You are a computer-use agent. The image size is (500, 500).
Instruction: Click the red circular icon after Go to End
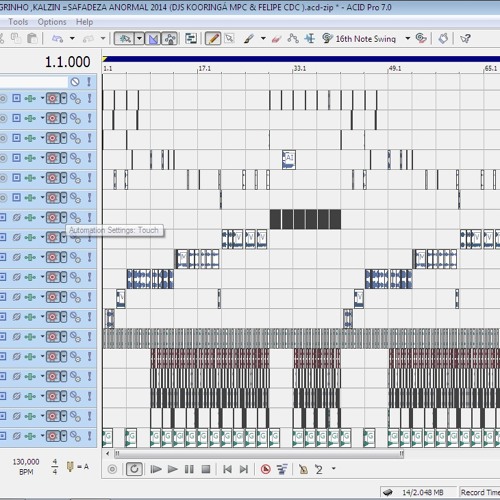(x=266, y=469)
